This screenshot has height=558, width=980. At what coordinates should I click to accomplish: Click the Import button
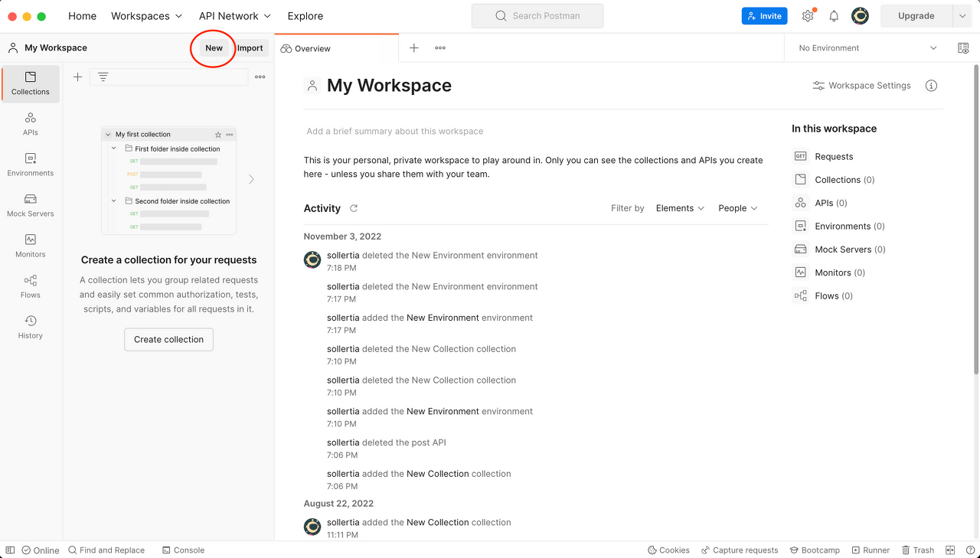pos(250,47)
